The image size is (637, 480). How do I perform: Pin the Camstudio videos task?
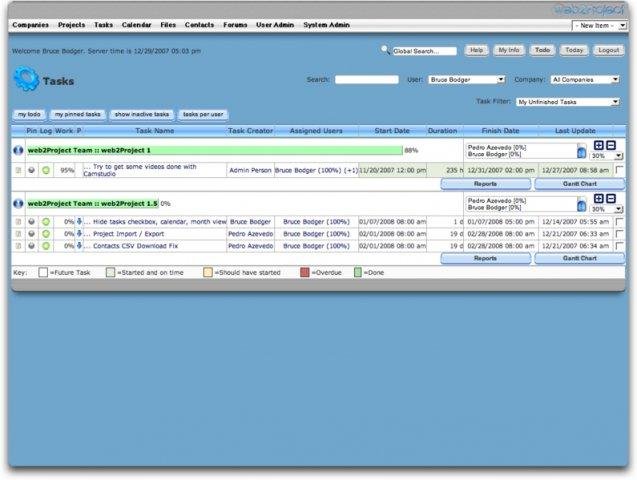(x=31, y=170)
